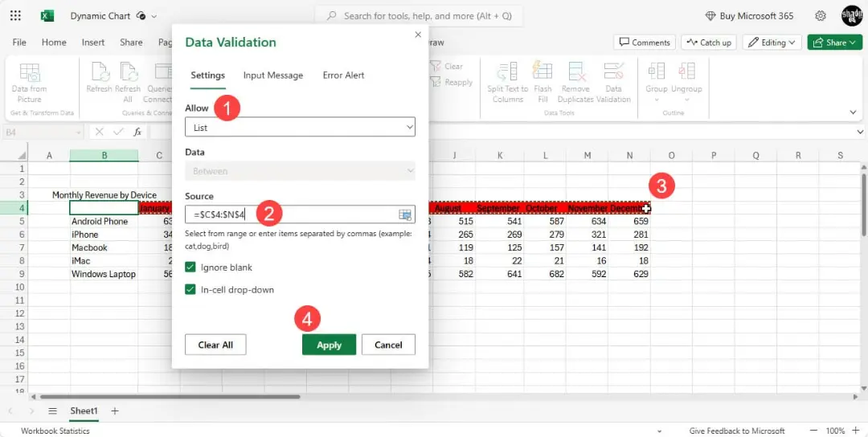Click the Reapply filter icon
This screenshot has width=868, height=437.
click(436, 82)
